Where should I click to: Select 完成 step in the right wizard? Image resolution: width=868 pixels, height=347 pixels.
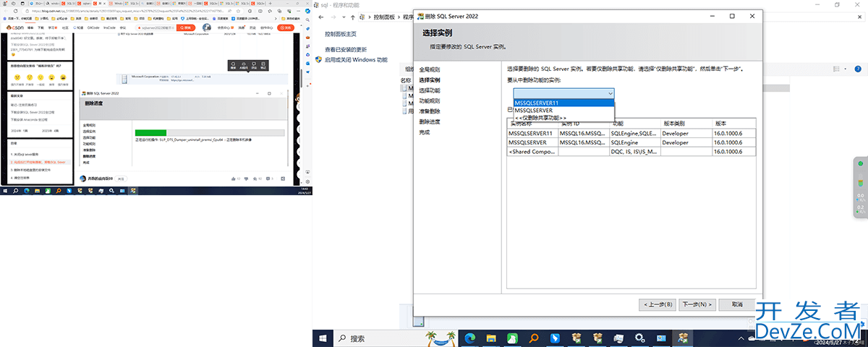point(425,132)
